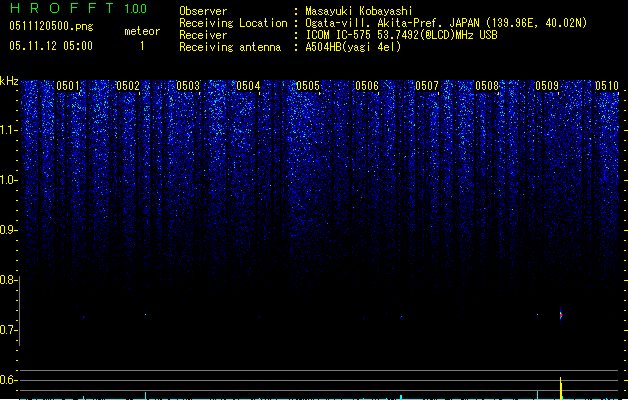Click the Receiving Location label
Viewport: 629px width, 400px height.
pos(233,23)
